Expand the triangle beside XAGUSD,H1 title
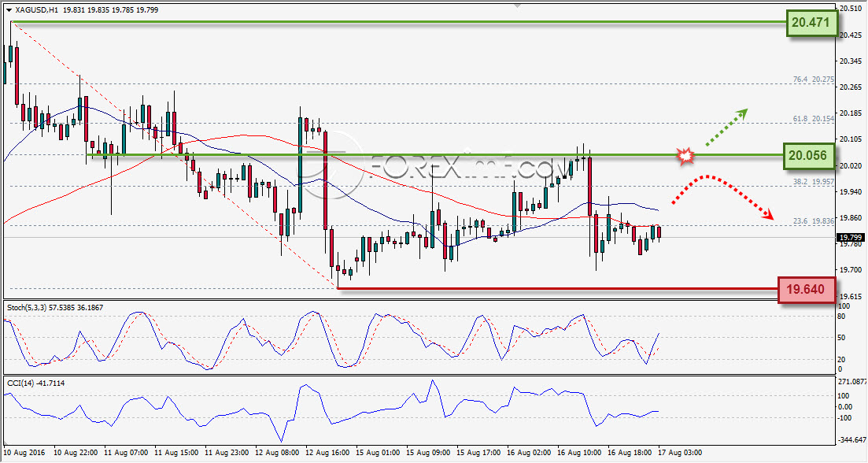 pos(9,10)
